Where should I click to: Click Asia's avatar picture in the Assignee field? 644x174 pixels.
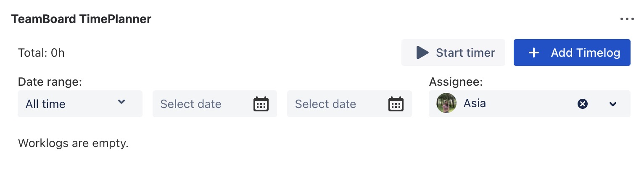point(446,103)
